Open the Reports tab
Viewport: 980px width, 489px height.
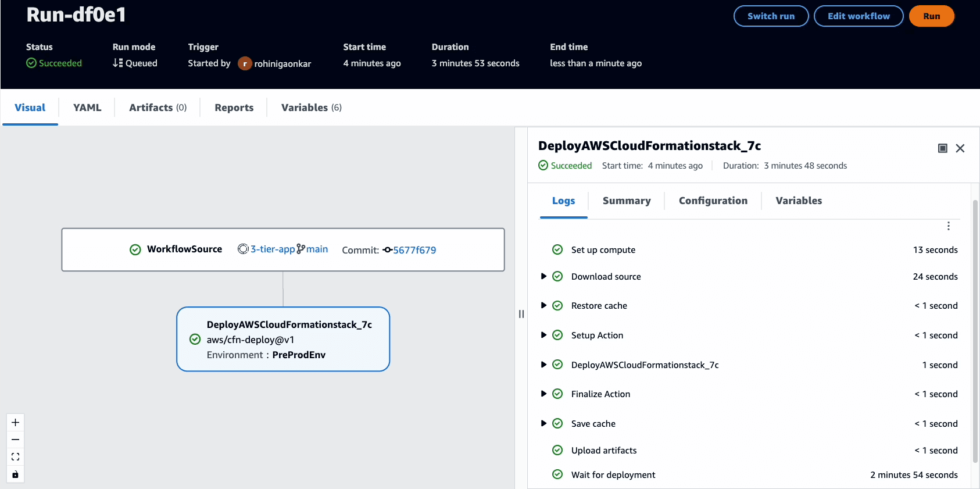click(x=234, y=108)
